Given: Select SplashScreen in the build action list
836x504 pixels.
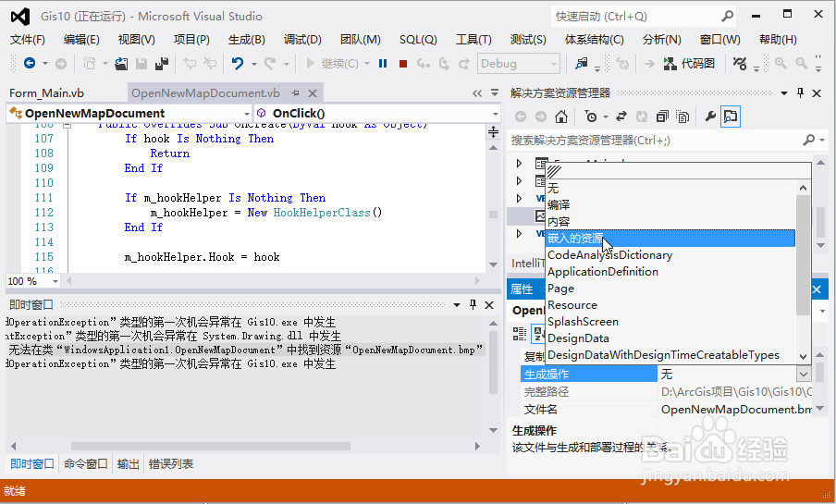Looking at the screenshot, I should (670, 321).
